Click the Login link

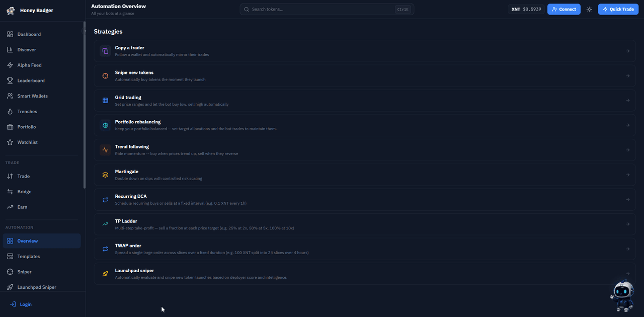coord(21,304)
